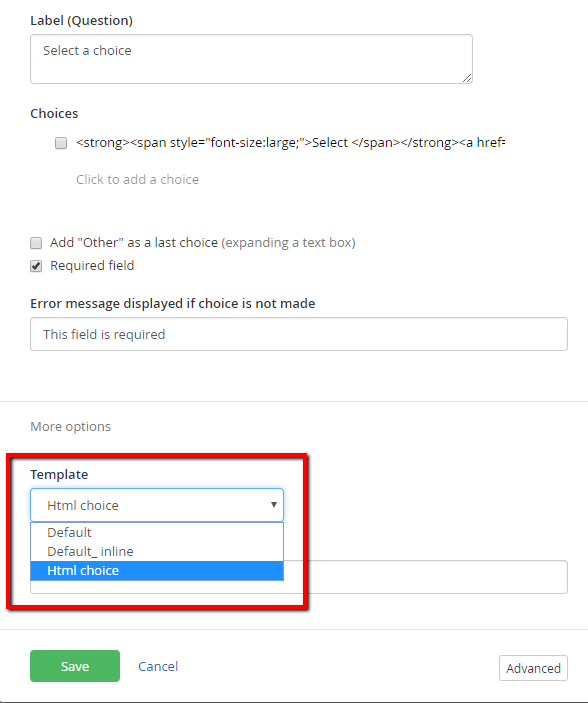The image size is (588, 703).
Task: Uncheck the Required field checkbox
Action: pos(36,266)
